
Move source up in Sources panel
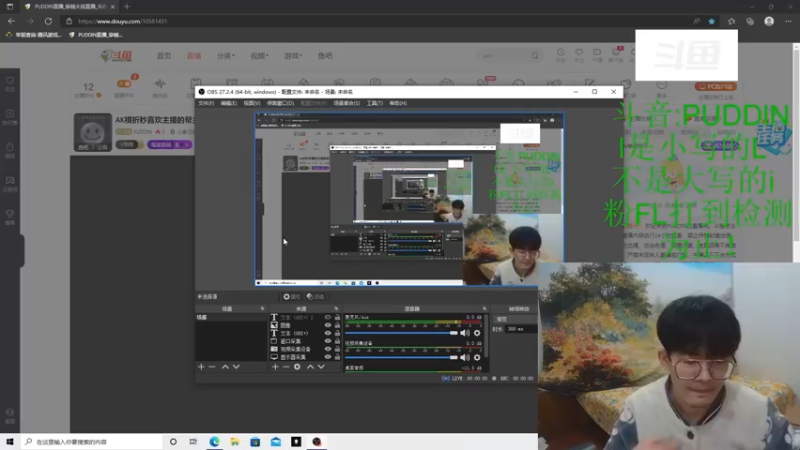pyautogui.click(x=310, y=367)
